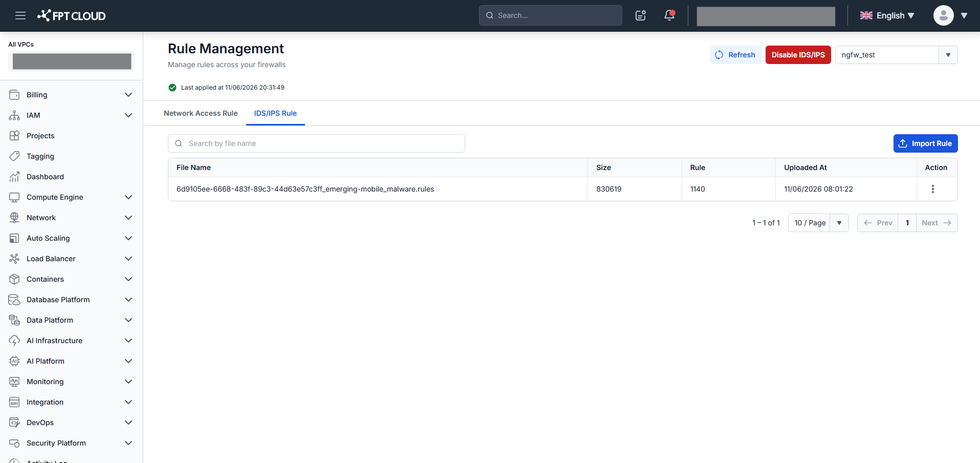Open the hamburger navigation menu

pyautogui.click(x=20, y=15)
